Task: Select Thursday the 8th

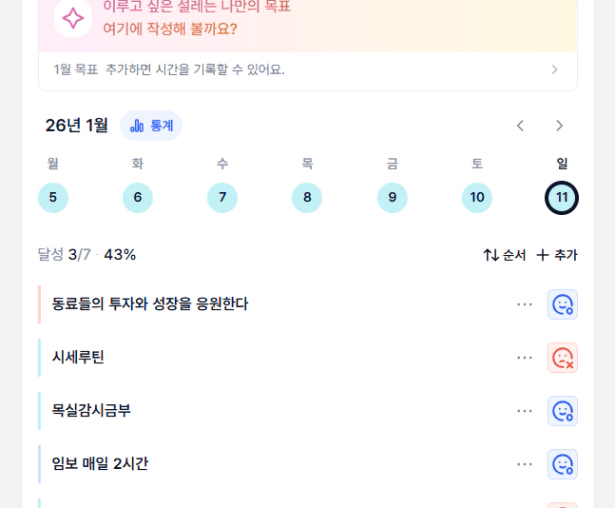Action: [307, 197]
